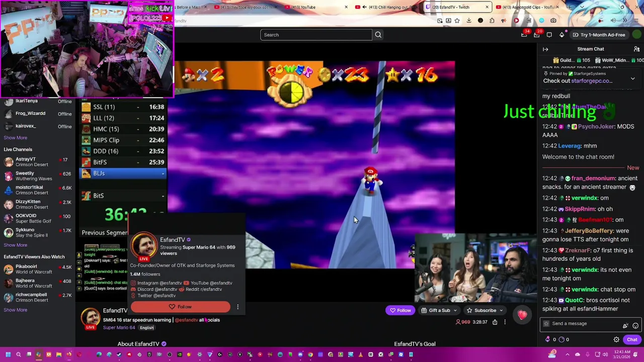Open channel points balance icon under chat

click(547, 340)
